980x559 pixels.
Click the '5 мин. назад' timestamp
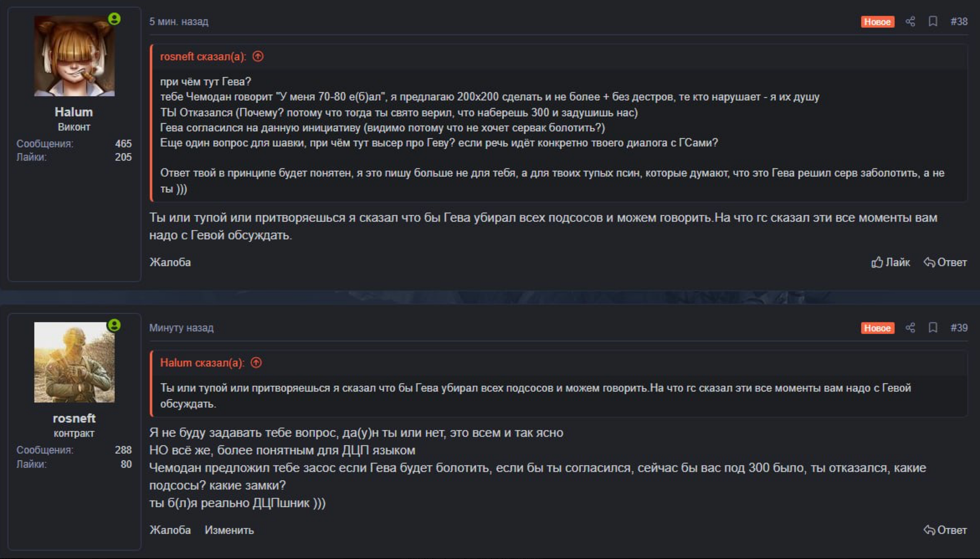click(x=179, y=21)
